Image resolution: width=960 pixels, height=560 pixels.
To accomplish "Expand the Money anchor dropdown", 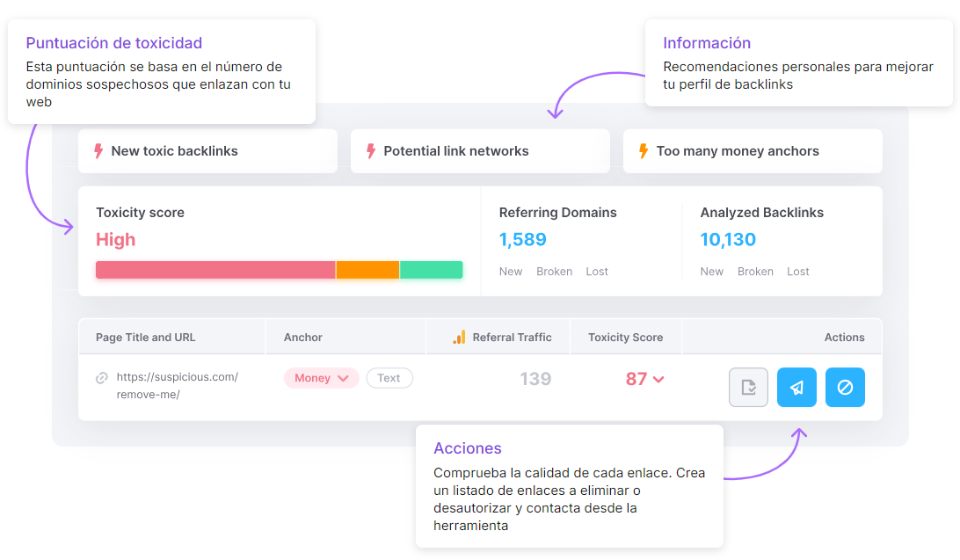I will [x=322, y=378].
